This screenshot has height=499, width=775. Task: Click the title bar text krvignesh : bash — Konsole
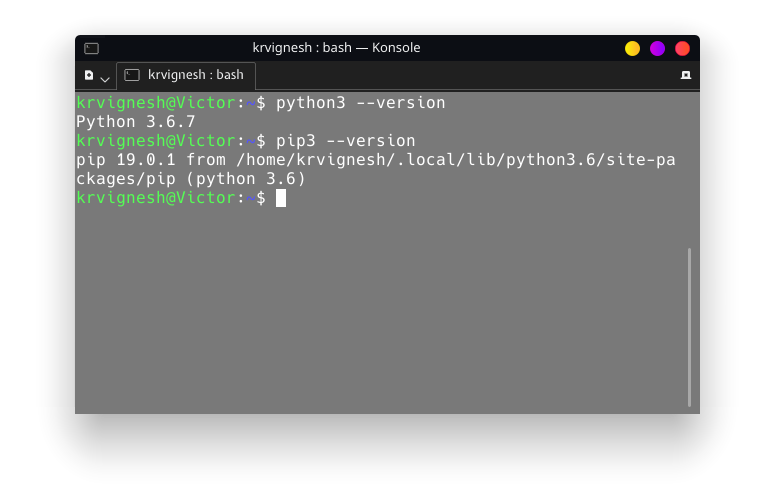(x=336, y=48)
